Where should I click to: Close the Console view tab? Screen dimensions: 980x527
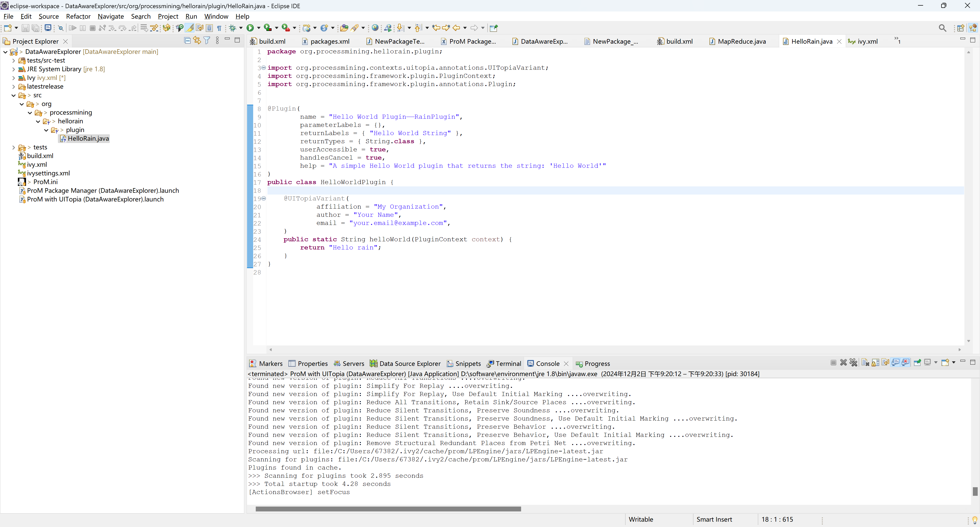pos(566,363)
